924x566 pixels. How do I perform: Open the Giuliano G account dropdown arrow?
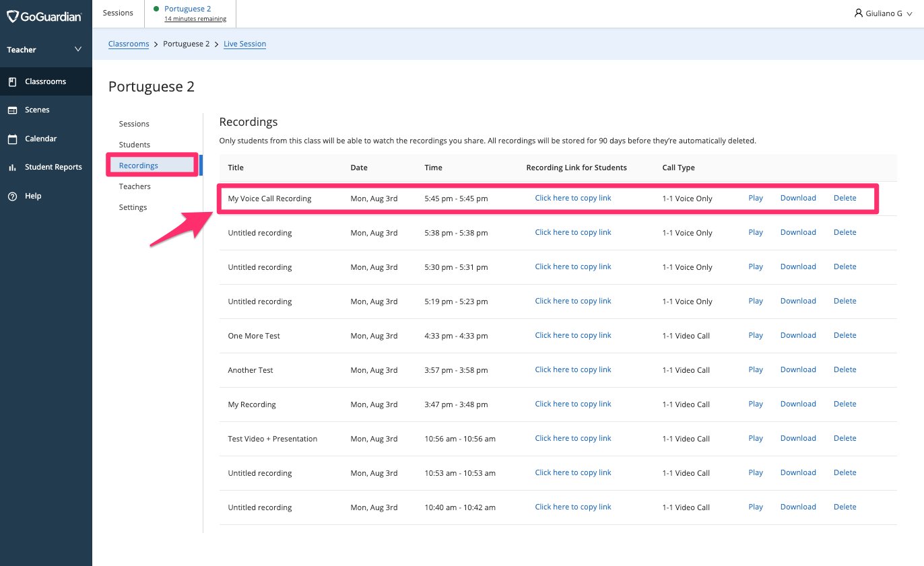pyautogui.click(x=910, y=13)
